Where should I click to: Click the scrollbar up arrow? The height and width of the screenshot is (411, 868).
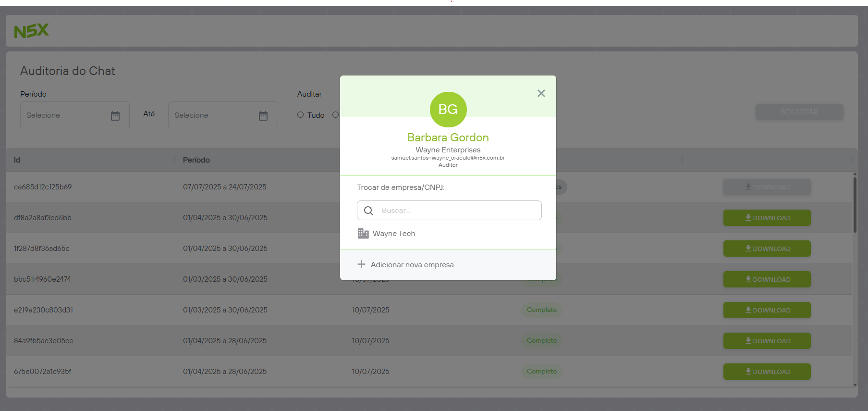click(855, 174)
